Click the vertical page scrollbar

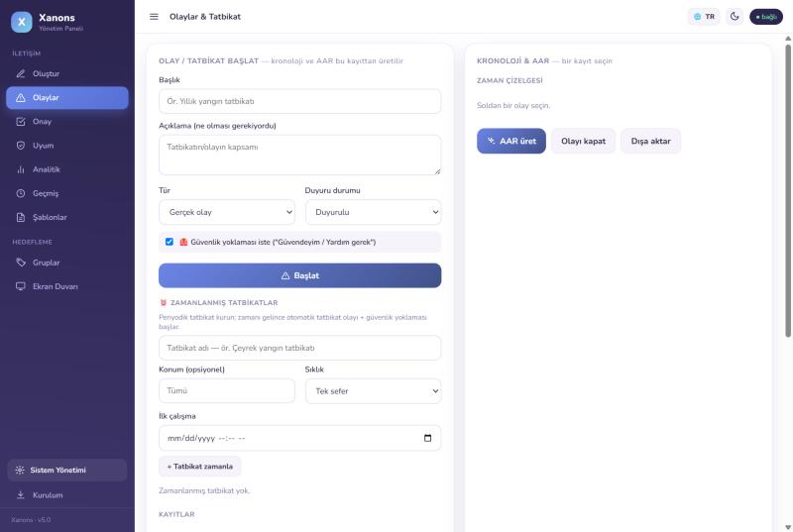click(788, 191)
